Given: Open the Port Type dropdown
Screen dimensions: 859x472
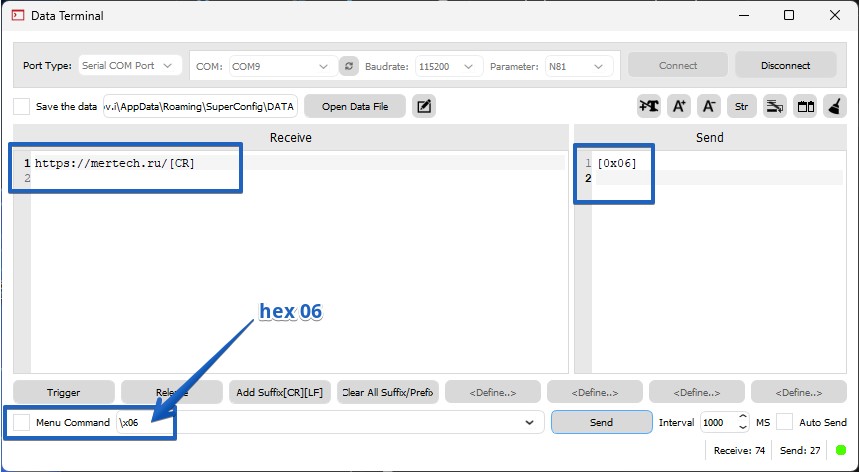Looking at the screenshot, I should (127, 66).
